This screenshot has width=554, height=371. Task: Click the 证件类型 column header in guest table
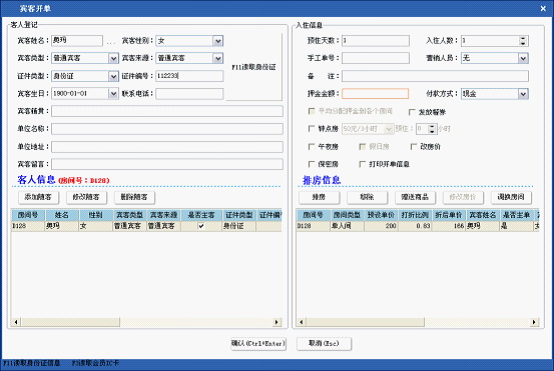click(x=239, y=215)
